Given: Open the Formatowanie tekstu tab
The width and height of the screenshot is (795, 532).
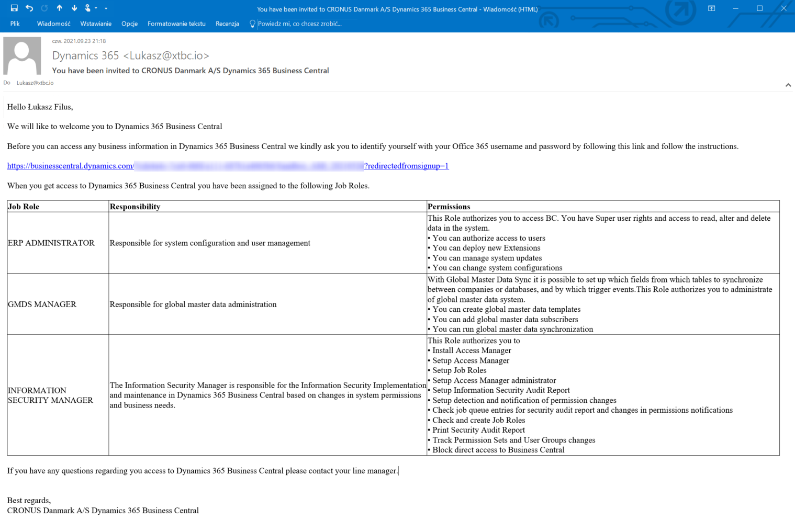Looking at the screenshot, I should (176, 24).
